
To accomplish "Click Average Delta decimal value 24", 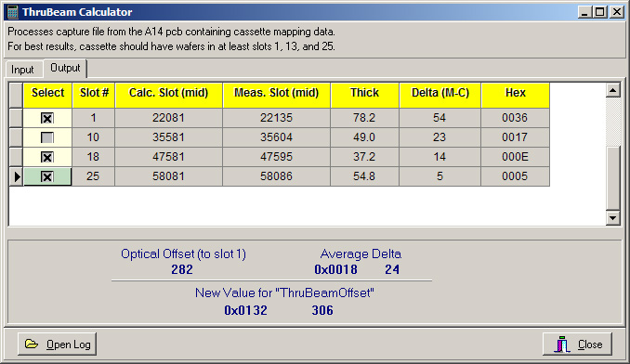I will click(x=392, y=269).
